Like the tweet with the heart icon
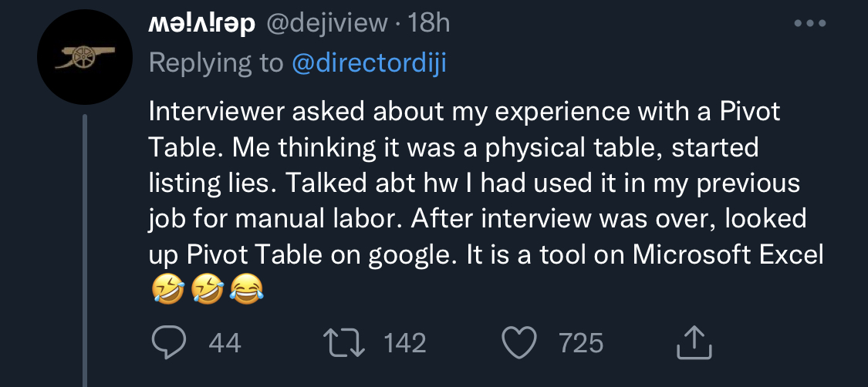The width and height of the screenshot is (868, 387). (519, 343)
